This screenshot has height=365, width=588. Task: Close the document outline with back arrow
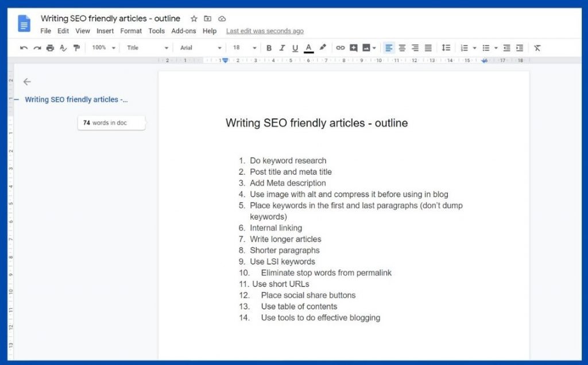point(27,82)
